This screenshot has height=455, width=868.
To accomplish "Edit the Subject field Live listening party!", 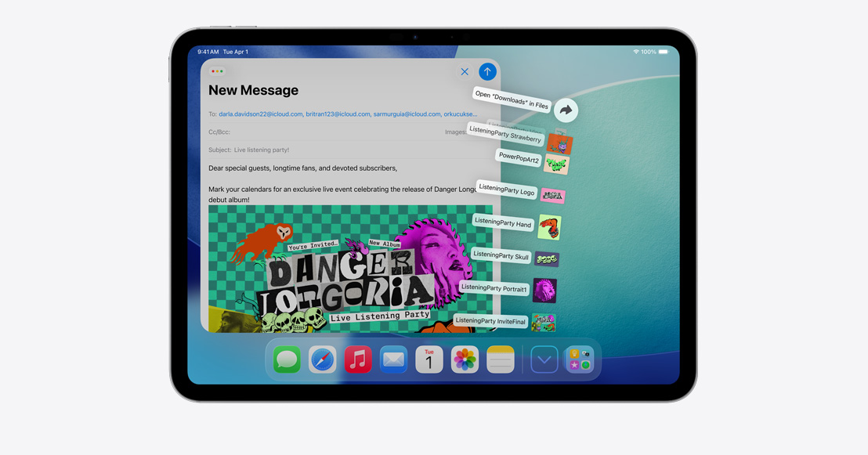I will coord(350,150).
